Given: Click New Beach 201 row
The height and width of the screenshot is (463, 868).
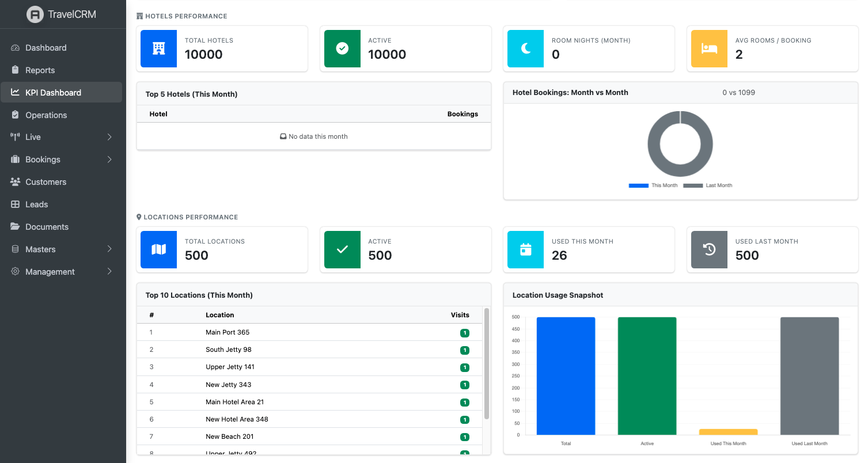Looking at the screenshot, I should point(310,437).
